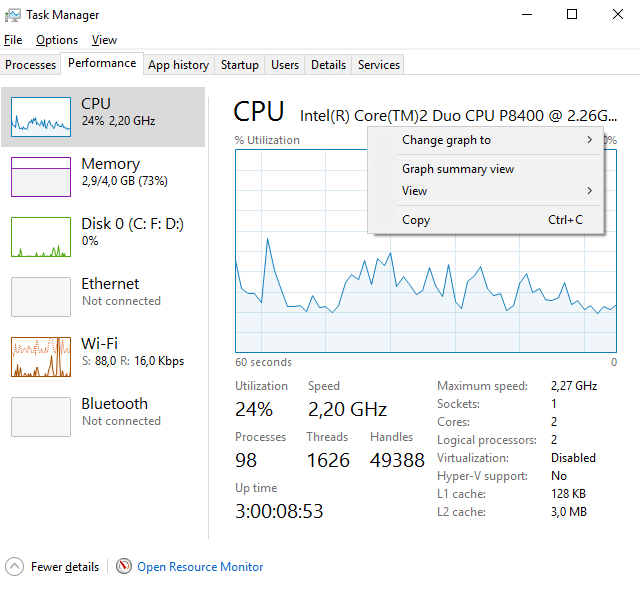640x589 pixels.
Task: Open the Options menu
Action: (57, 40)
